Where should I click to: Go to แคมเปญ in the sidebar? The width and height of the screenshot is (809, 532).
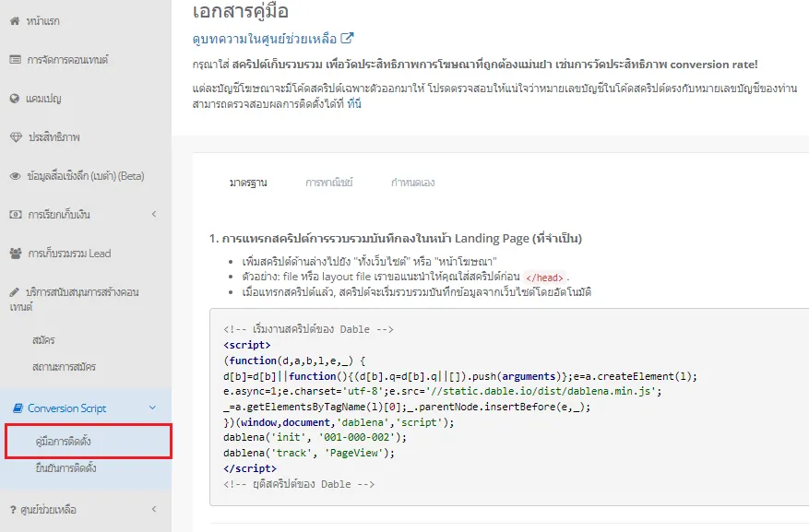click(43, 98)
